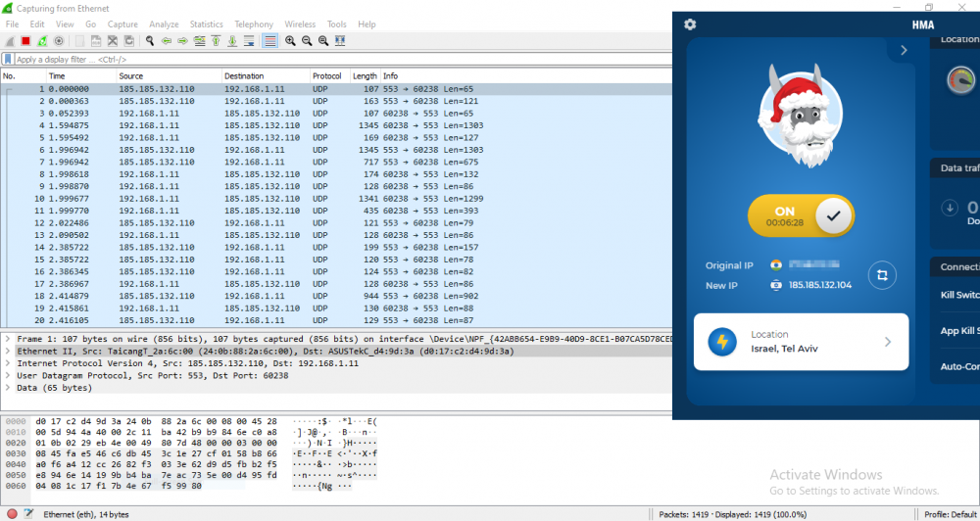Open Find Packet with the magnifier icon
Viewport: 980px width, 521px height.
pos(150,41)
